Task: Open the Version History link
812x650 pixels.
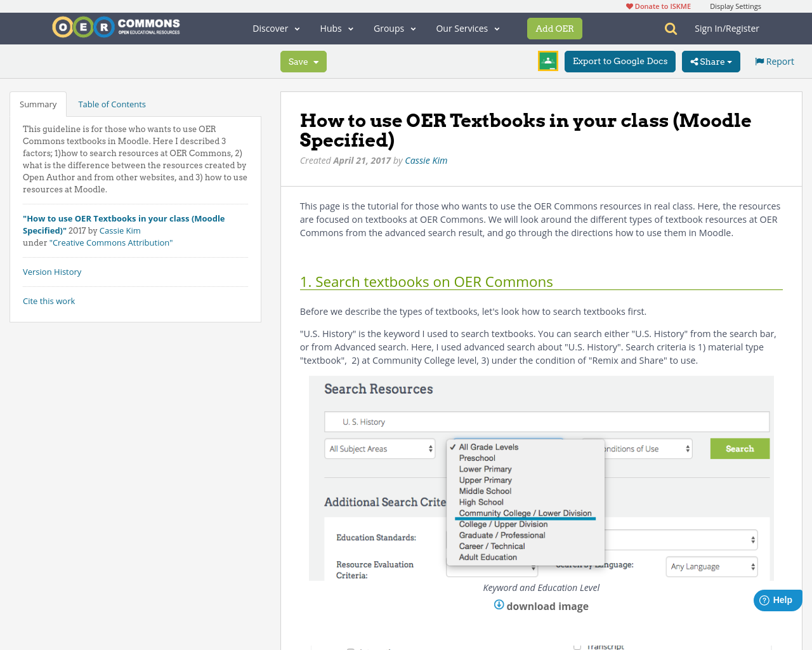Action: pos(52,271)
